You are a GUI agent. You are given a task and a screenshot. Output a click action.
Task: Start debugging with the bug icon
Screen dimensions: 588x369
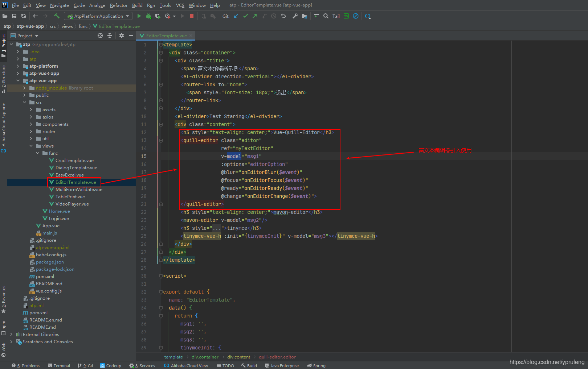tap(148, 16)
